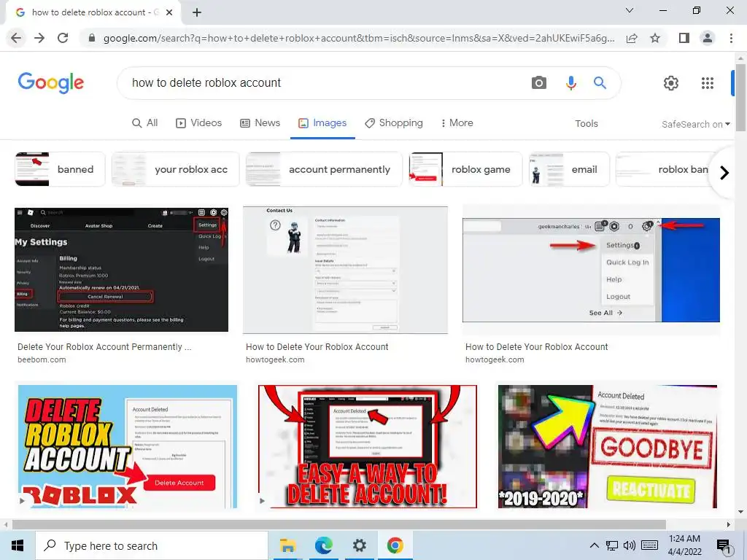Open Chrome profile avatar

[708, 38]
